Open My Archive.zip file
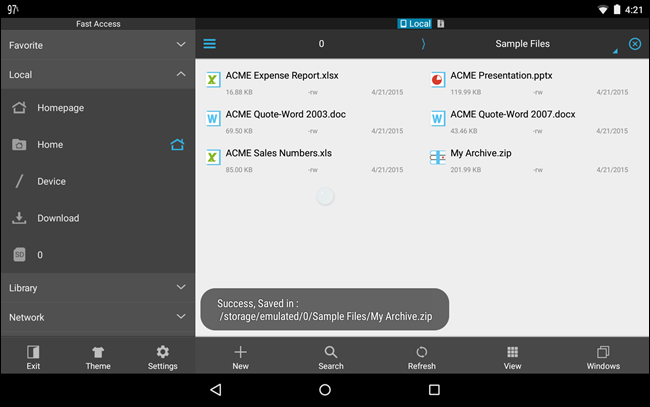This screenshot has width=650, height=407. (480, 154)
